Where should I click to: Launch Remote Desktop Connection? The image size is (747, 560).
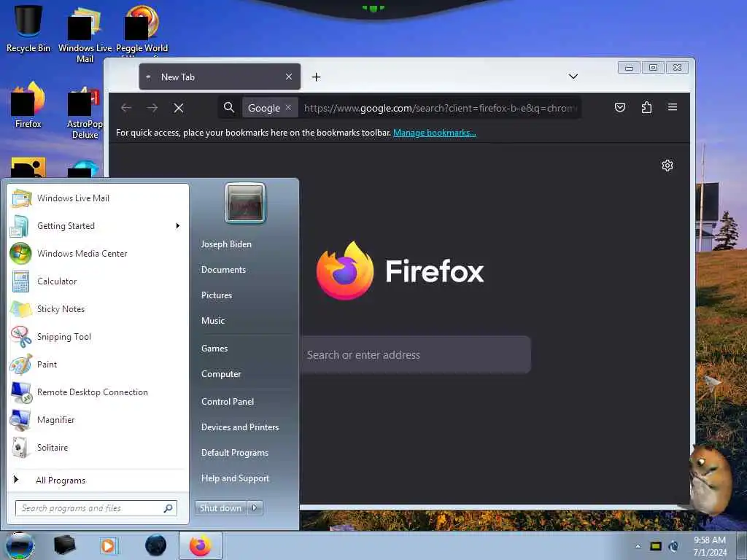pyautogui.click(x=98, y=392)
